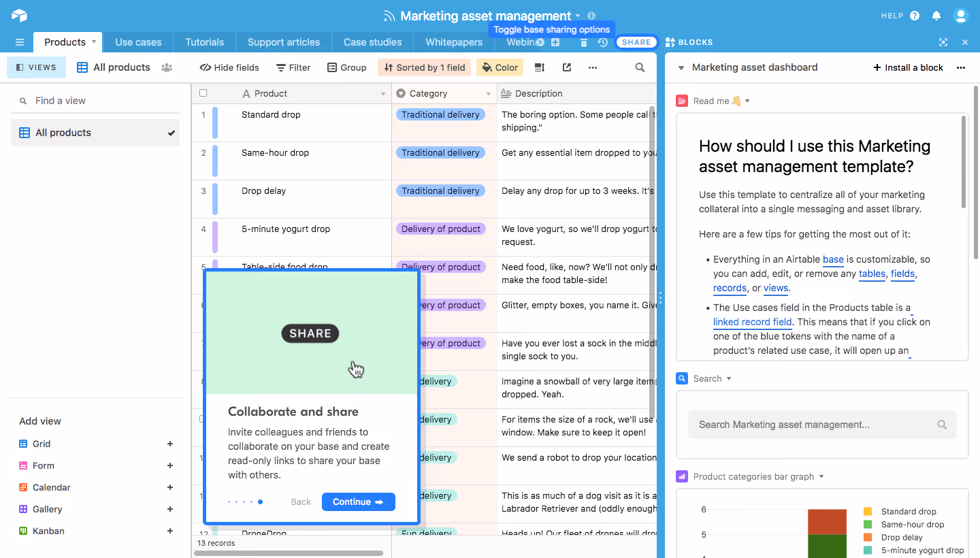
Task: Click the Help question mark icon
Action: click(915, 16)
